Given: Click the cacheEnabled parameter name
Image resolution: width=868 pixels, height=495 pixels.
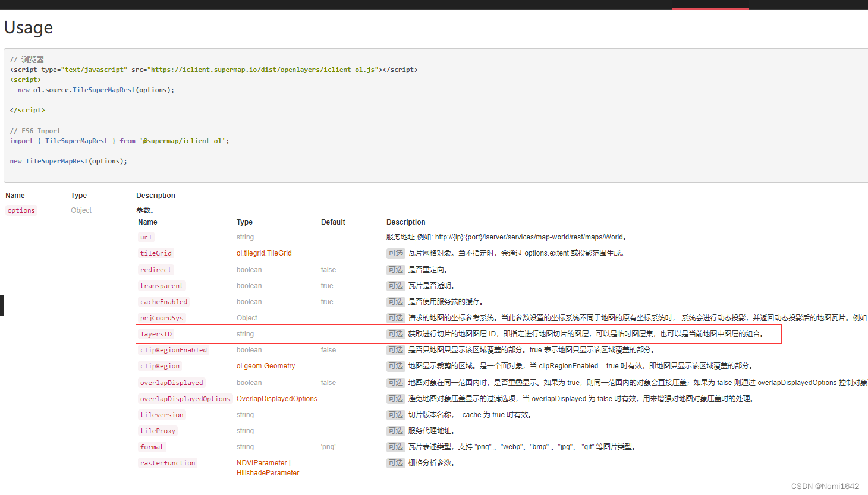Looking at the screenshot, I should 163,302.
